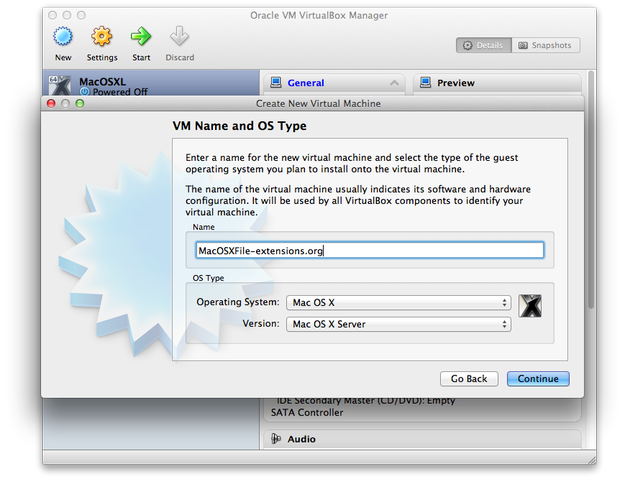Image resolution: width=625 pixels, height=479 pixels.
Task: Click the General section monitor icon
Action: click(x=276, y=82)
